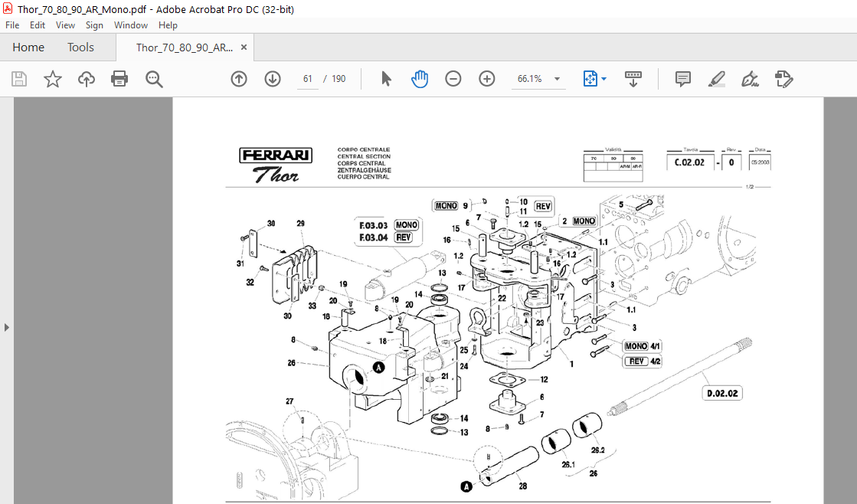Close the Thor_70_80_90_AR document tab

pos(244,47)
